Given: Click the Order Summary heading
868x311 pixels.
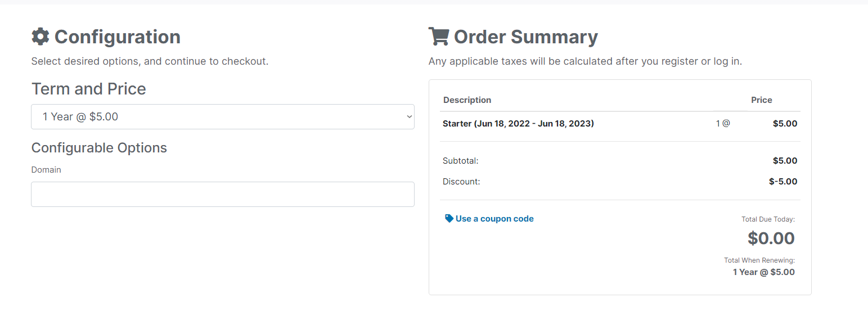Looking at the screenshot, I should (525, 37).
